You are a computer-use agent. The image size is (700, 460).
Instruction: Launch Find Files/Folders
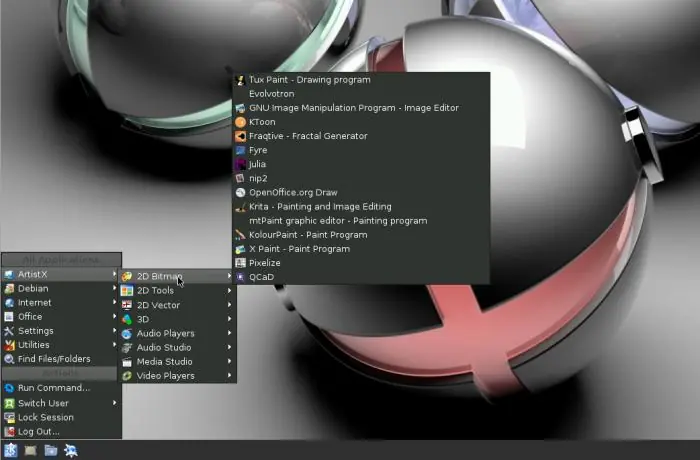(61, 359)
